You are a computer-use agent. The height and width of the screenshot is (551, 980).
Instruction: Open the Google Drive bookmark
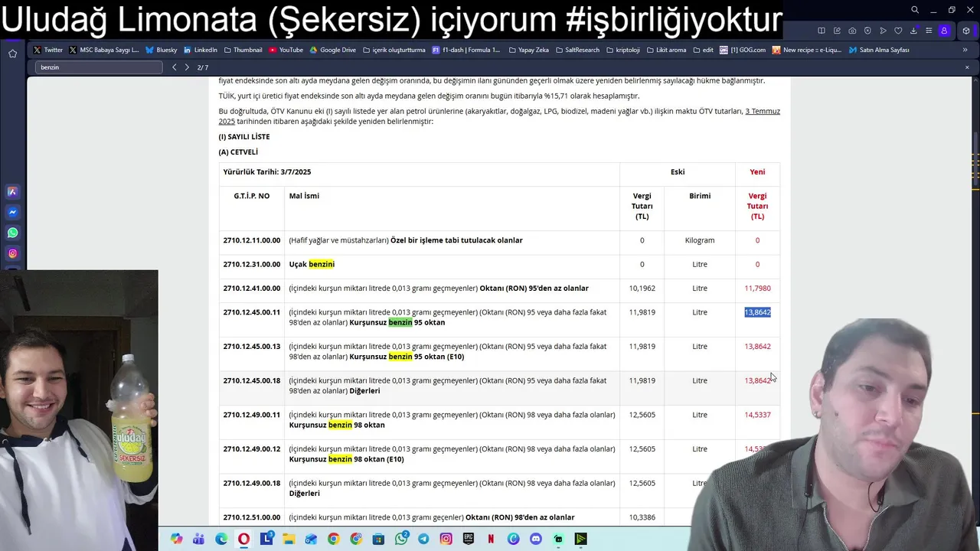click(x=333, y=50)
